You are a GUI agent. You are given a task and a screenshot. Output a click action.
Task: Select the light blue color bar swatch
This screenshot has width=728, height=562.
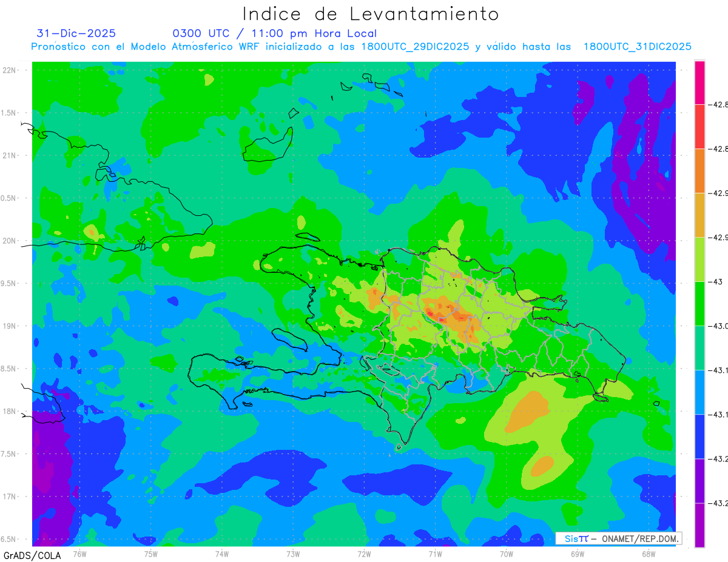699,392
